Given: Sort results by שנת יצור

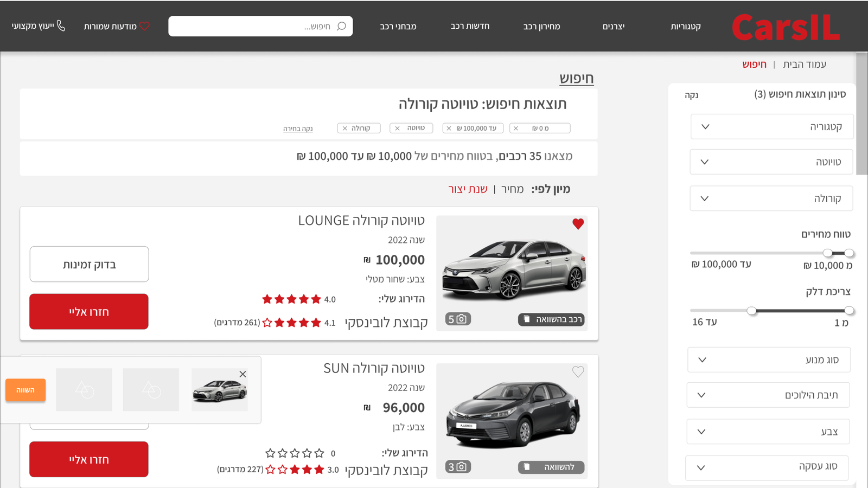Looking at the screenshot, I should [468, 189].
